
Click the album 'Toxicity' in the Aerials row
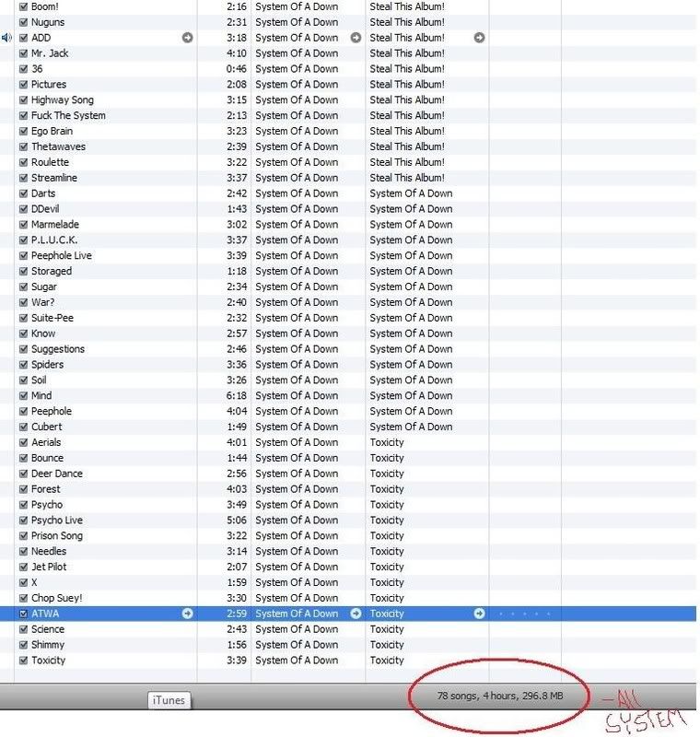coord(387,442)
